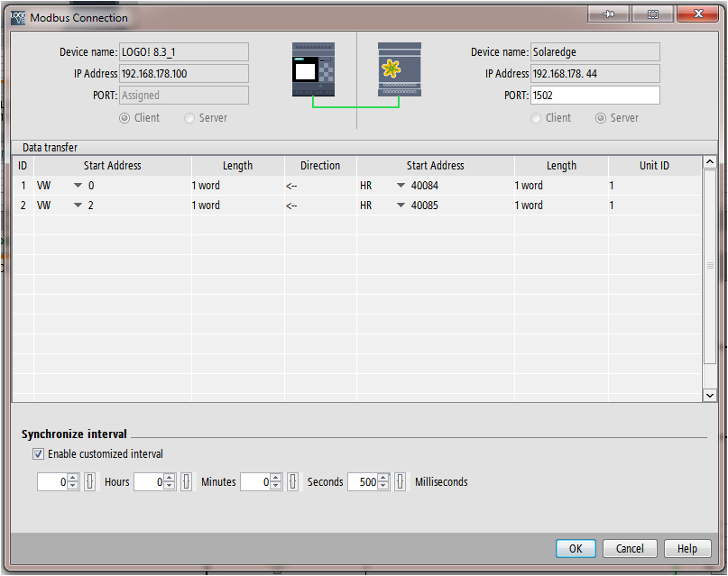The height and width of the screenshot is (576, 728).
Task: Open VW type dropdown in row 1
Action: (78, 186)
